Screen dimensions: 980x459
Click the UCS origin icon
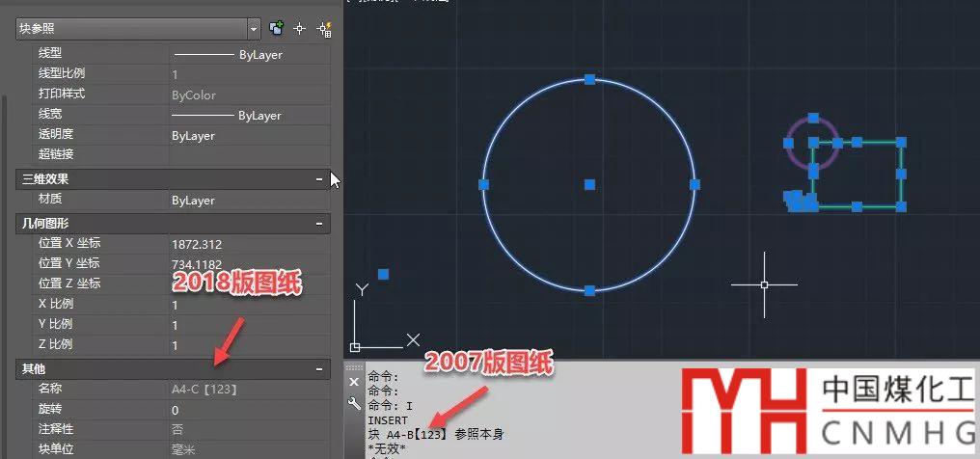tap(355, 347)
